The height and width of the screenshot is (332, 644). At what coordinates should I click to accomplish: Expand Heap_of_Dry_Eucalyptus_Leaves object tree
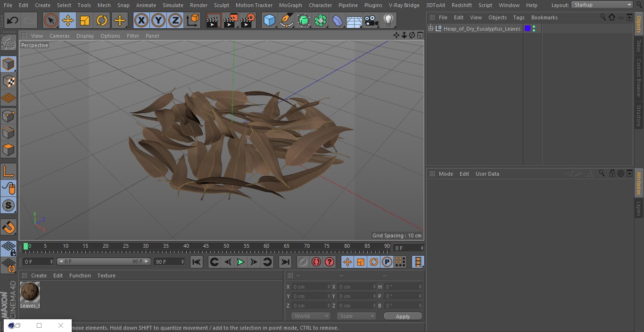[431, 29]
